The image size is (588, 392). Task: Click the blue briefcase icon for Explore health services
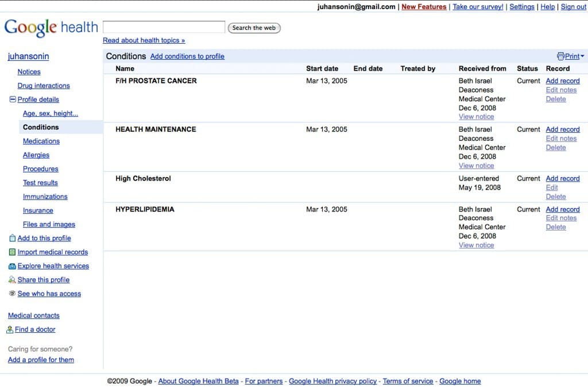click(x=12, y=266)
